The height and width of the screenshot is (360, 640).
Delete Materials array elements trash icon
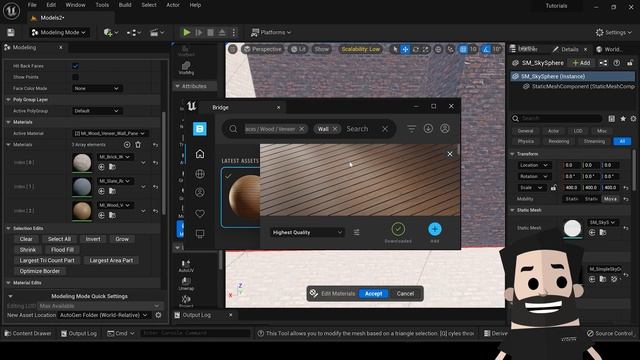click(138, 144)
